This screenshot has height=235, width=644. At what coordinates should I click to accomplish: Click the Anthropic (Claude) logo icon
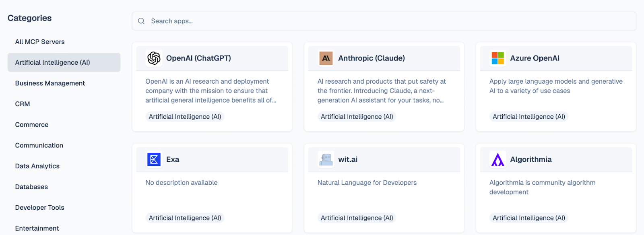click(x=326, y=58)
